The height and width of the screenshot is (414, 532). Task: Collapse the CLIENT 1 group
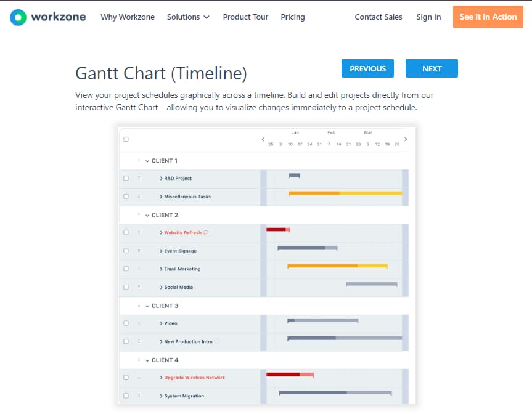(147, 161)
